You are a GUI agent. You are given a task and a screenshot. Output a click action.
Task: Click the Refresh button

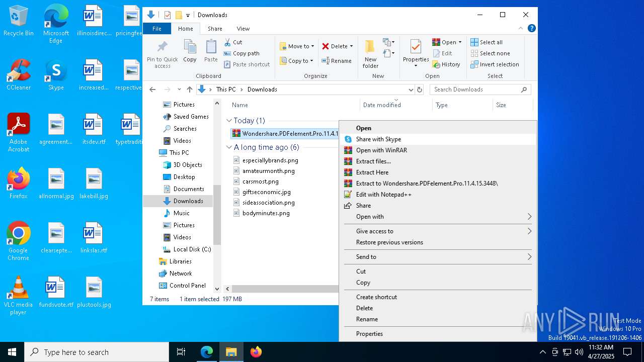pos(419,89)
